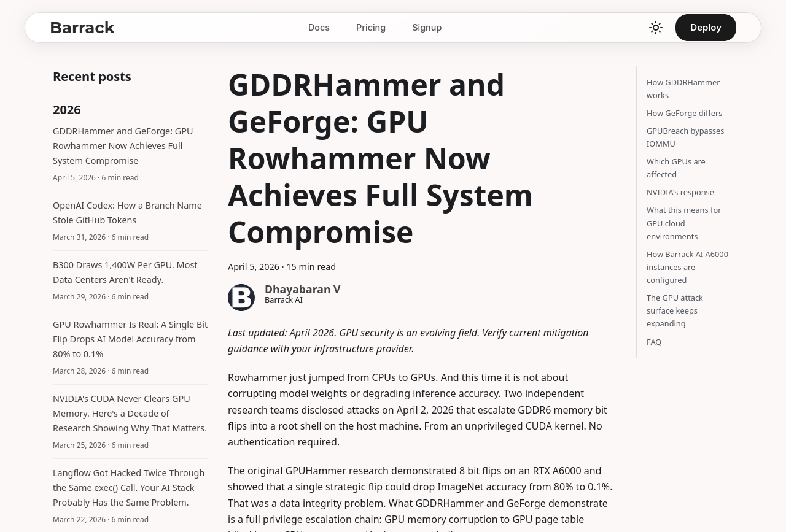The height and width of the screenshot is (532, 786).
Task: Jump to How GeForge differs section
Action: click(x=684, y=113)
